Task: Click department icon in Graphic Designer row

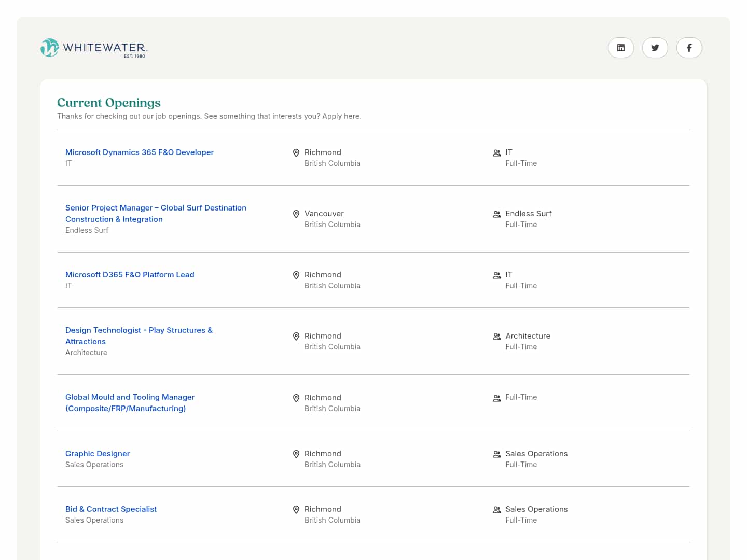Action: click(x=497, y=454)
